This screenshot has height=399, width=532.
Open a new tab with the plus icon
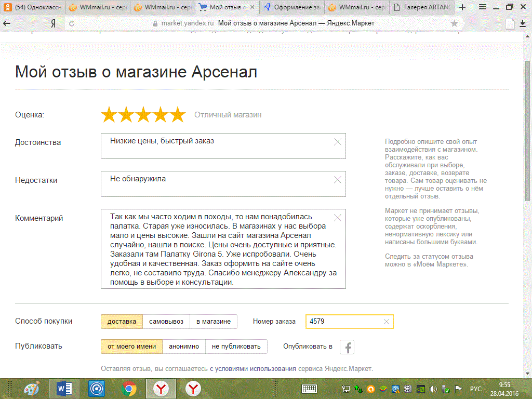tap(462, 7)
